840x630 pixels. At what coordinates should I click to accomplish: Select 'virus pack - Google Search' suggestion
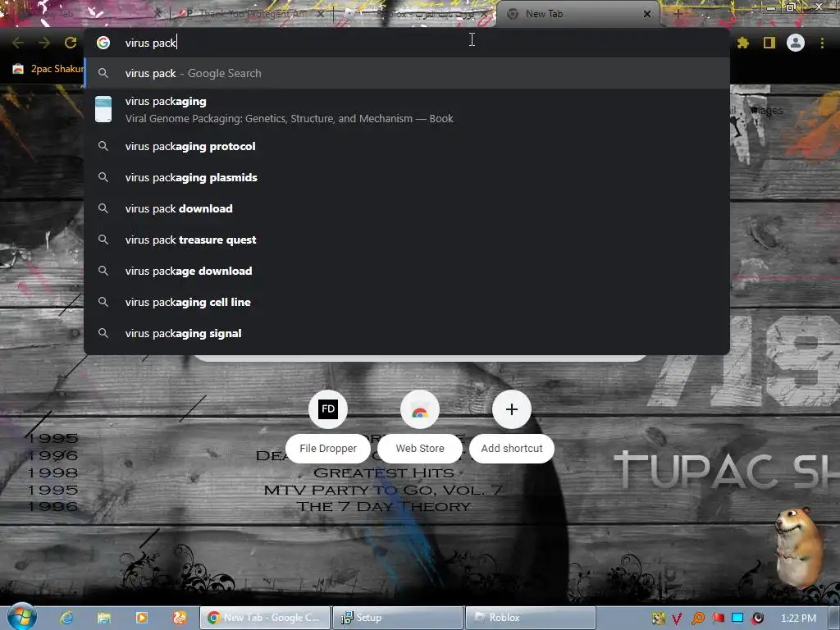(407, 73)
